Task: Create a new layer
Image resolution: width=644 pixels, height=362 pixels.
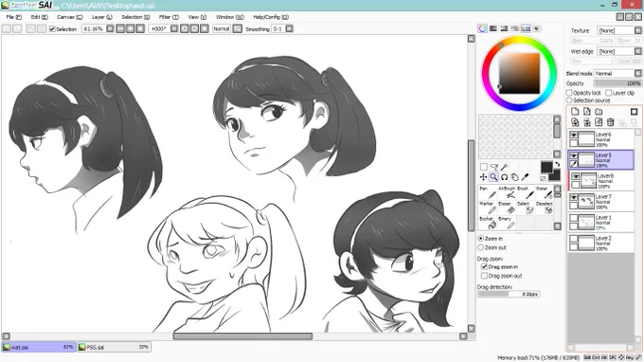Action: (575, 112)
